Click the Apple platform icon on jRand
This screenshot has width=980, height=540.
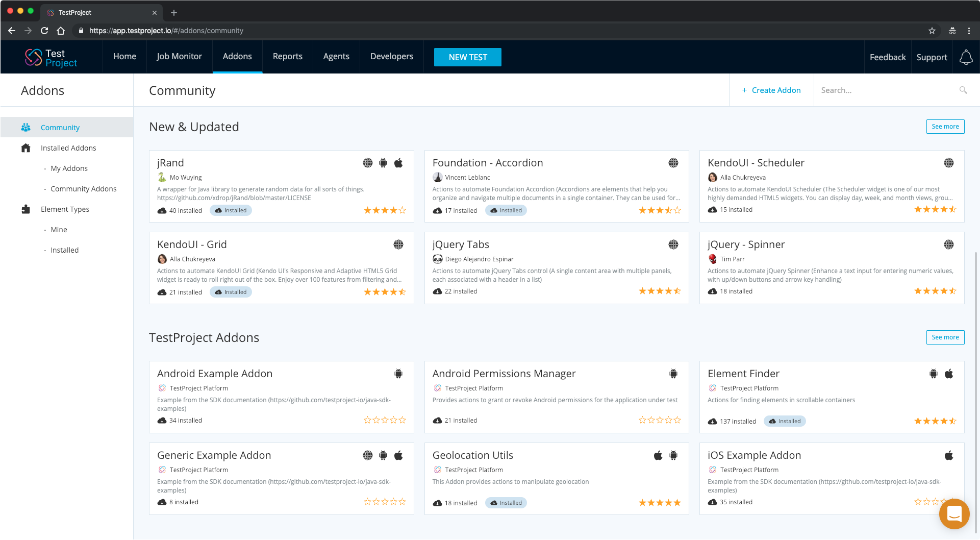tap(398, 163)
